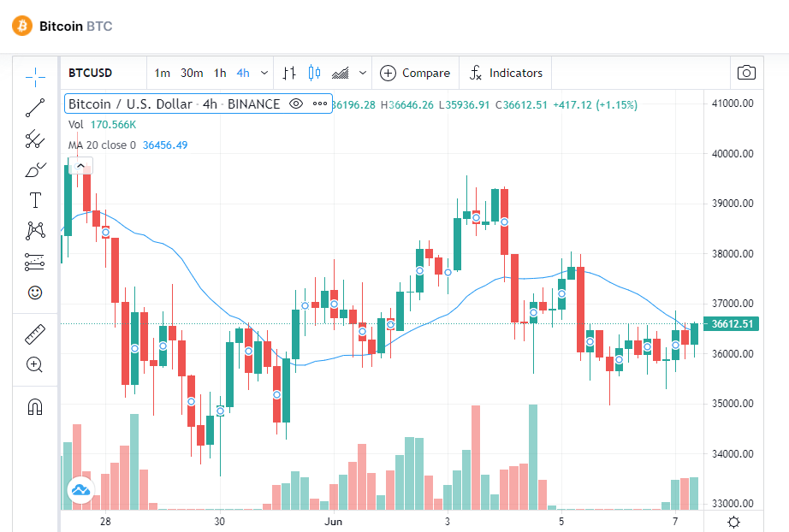The width and height of the screenshot is (789, 532).
Task: Switch chart to 1h timeframe
Action: click(219, 73)
